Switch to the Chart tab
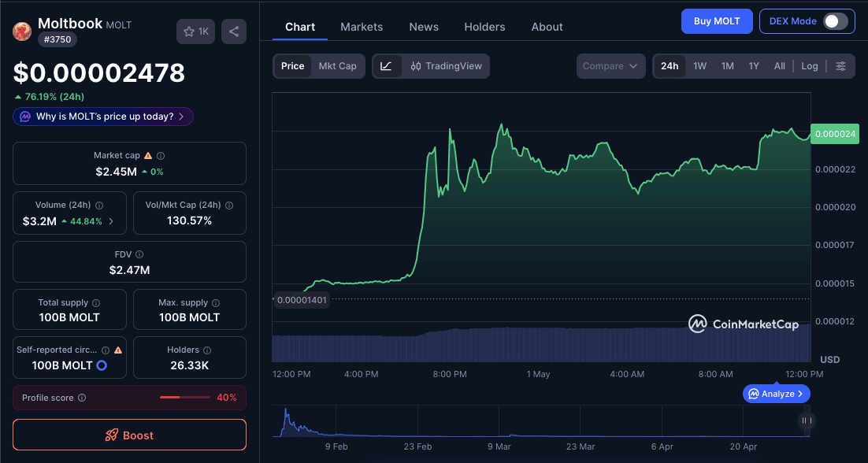Screen dimensions: 868x463 click(x=300, y=27)
